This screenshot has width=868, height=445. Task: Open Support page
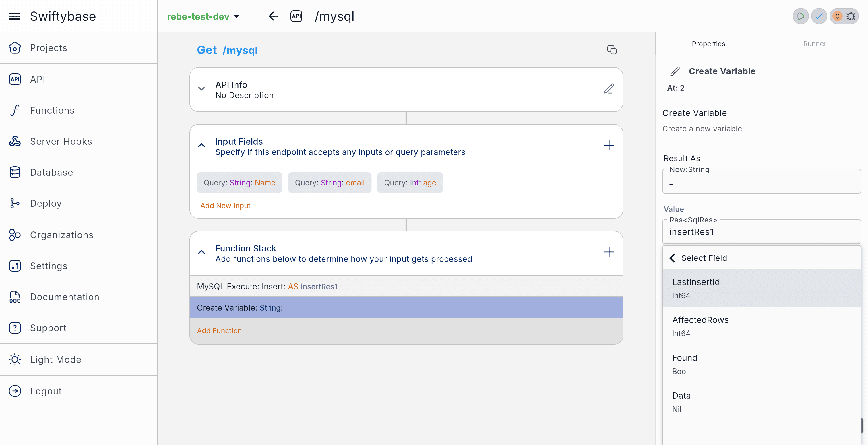click(79, 328)
